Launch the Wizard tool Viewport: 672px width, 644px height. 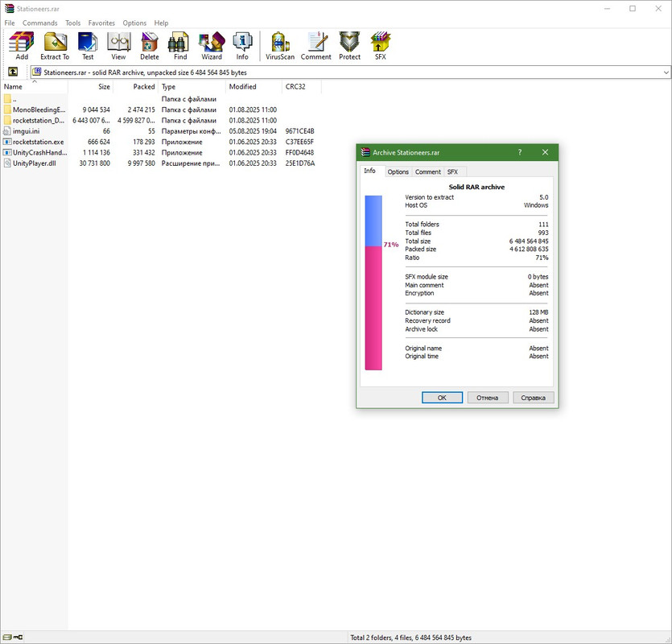(x=212, y=45)
